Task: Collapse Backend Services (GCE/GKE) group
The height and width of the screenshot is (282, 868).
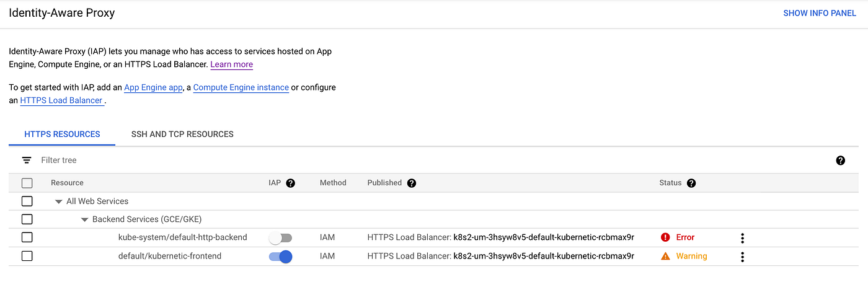Action: click(x=84, y=219)
